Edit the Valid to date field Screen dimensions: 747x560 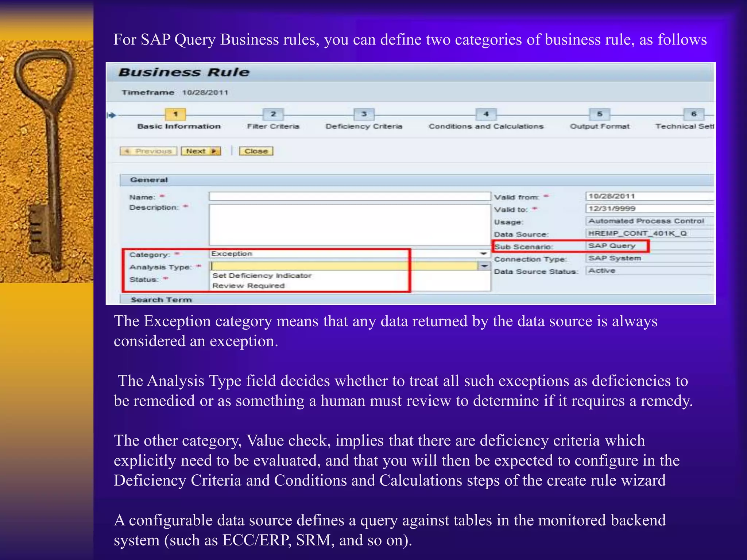649,209
